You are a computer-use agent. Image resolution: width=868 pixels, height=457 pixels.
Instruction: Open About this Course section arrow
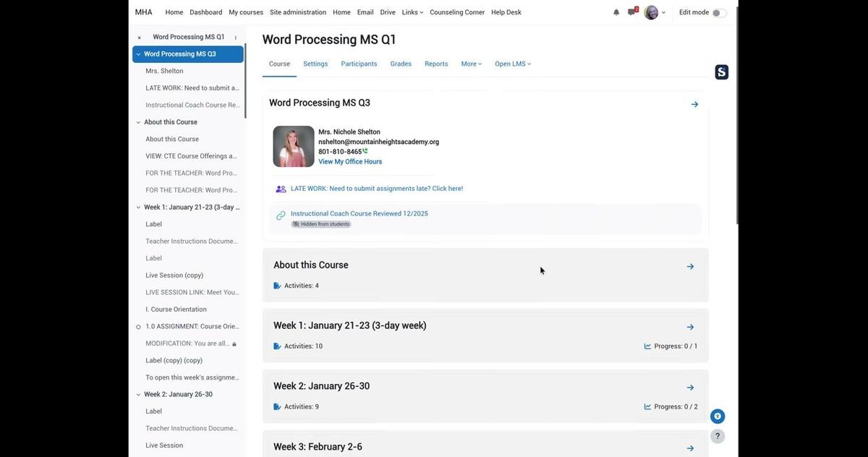tap(690, 267)
